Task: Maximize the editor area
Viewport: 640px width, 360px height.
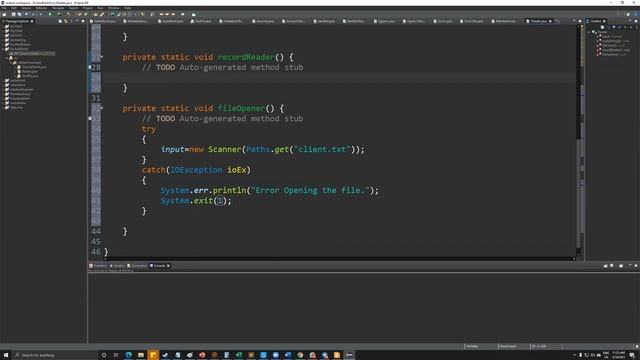Action: click(x=580, y=21)
